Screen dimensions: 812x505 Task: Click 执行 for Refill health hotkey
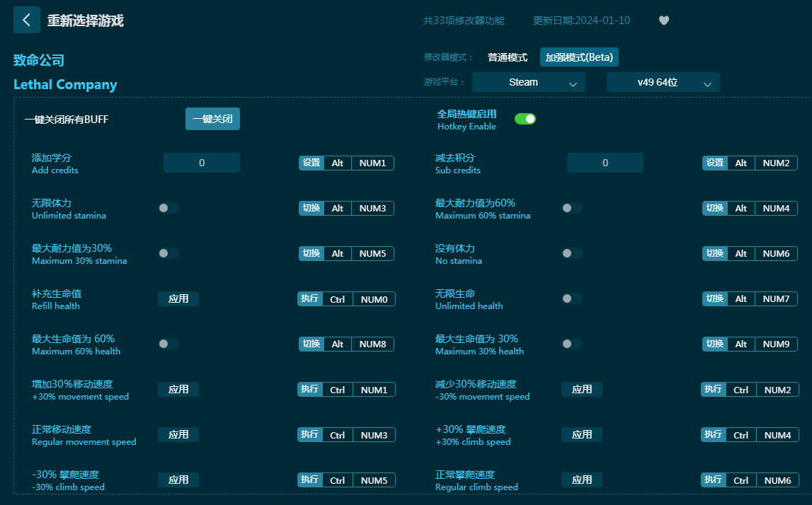pos(309,298)
